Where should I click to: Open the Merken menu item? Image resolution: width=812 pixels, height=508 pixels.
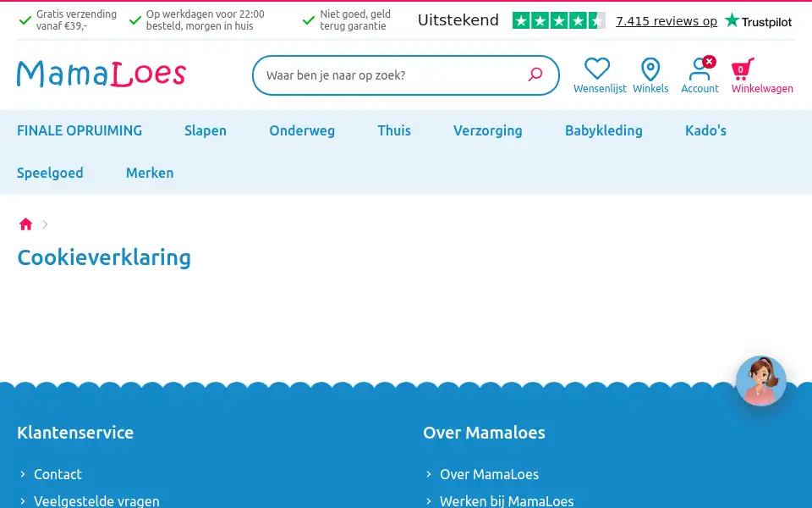pyautogui.click(x=150, y=173)
